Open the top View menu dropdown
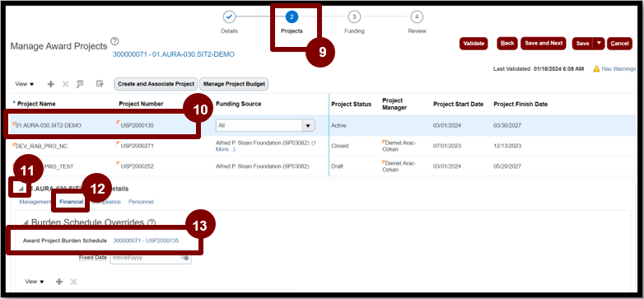This screenshot has width=644, height=299. tap(25, 84)
